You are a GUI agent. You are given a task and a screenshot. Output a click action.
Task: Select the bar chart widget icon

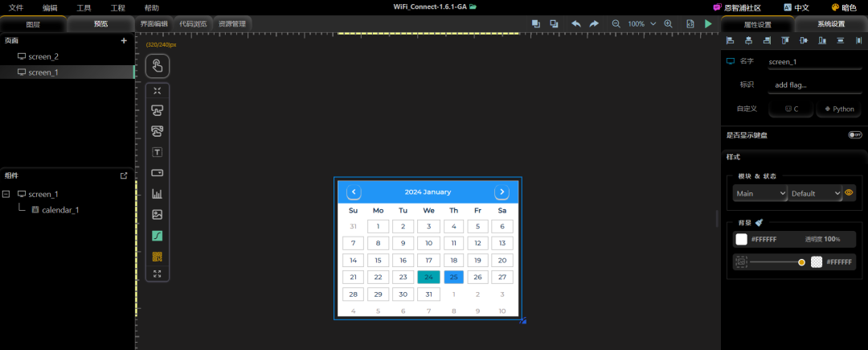[x=158, y=194]
